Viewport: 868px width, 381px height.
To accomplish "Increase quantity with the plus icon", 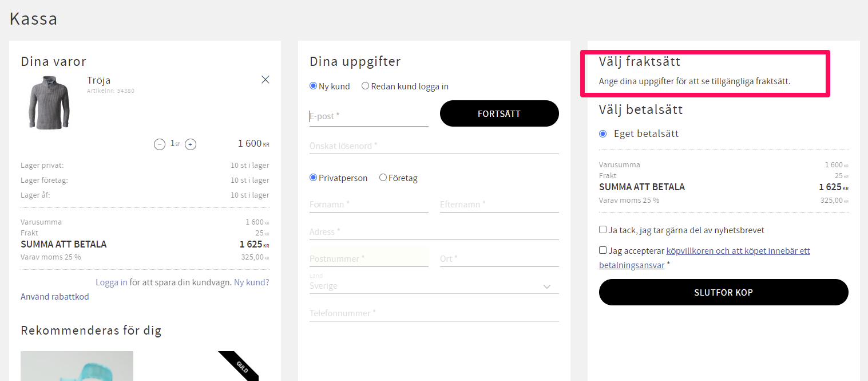I will tap(191, 144).
